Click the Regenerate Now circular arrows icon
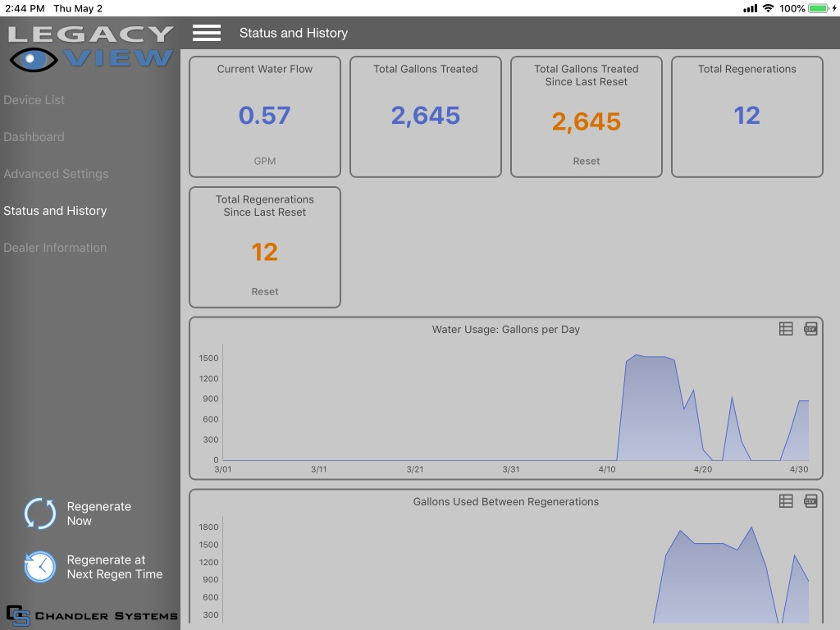The width and height of the screenshot is (840, 630). [40, 514]
